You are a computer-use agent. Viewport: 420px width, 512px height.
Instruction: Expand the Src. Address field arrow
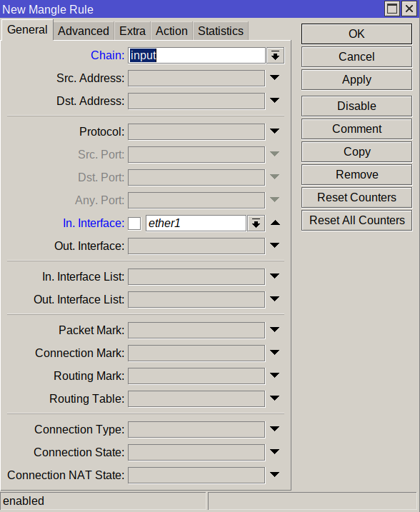[275, 78]
